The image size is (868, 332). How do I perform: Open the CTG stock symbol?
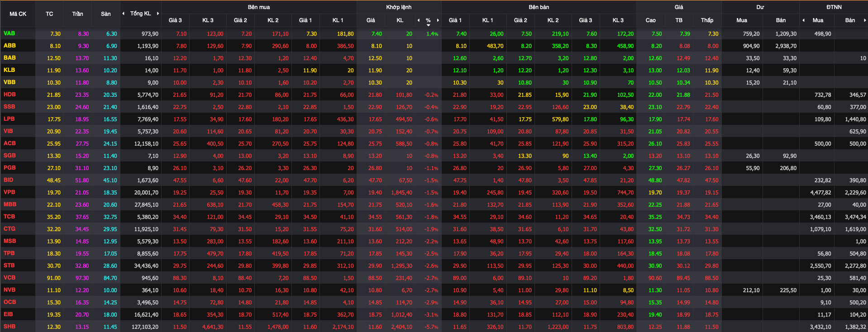coord(10,229)
